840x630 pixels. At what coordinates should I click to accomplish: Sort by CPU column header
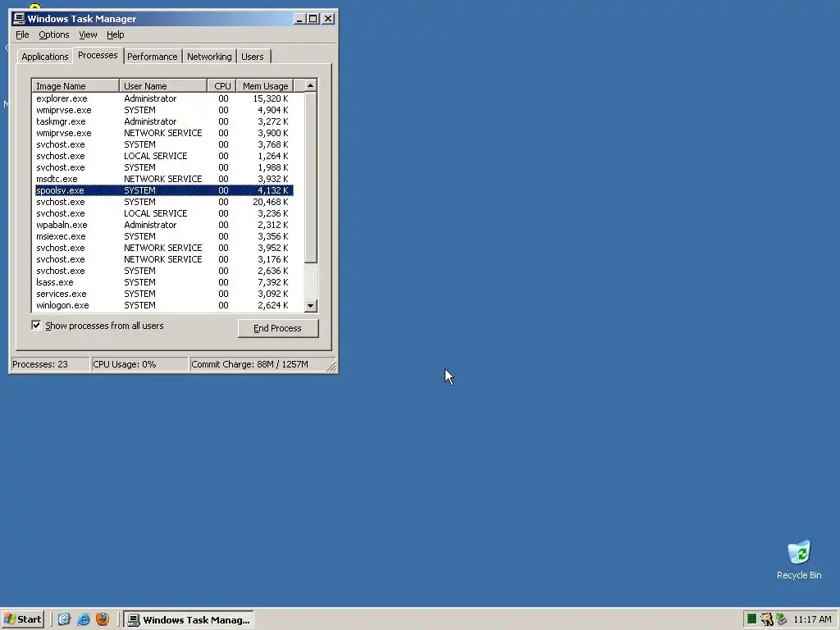point(221,85)
